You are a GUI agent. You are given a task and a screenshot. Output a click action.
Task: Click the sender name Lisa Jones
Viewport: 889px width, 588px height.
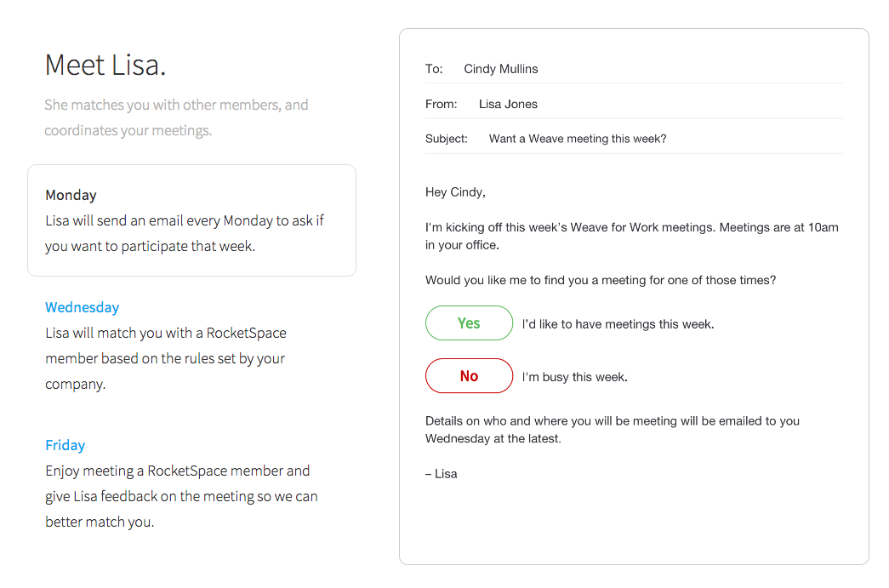508,104
